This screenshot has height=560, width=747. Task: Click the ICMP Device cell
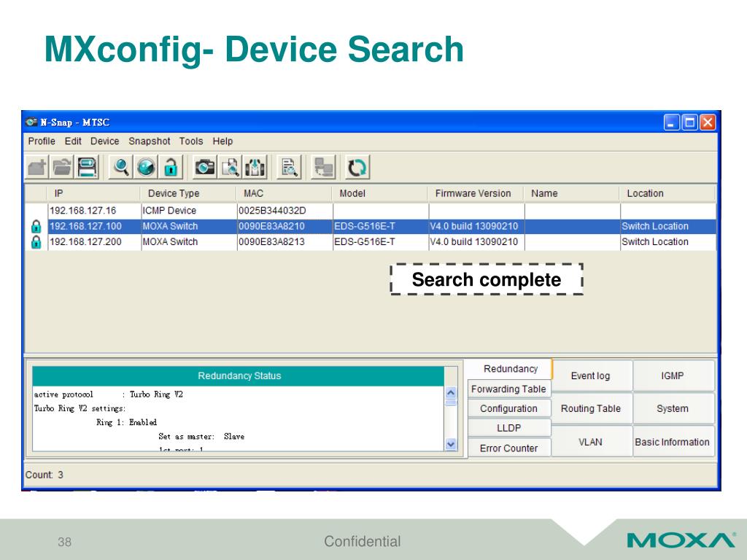(189, 211)
